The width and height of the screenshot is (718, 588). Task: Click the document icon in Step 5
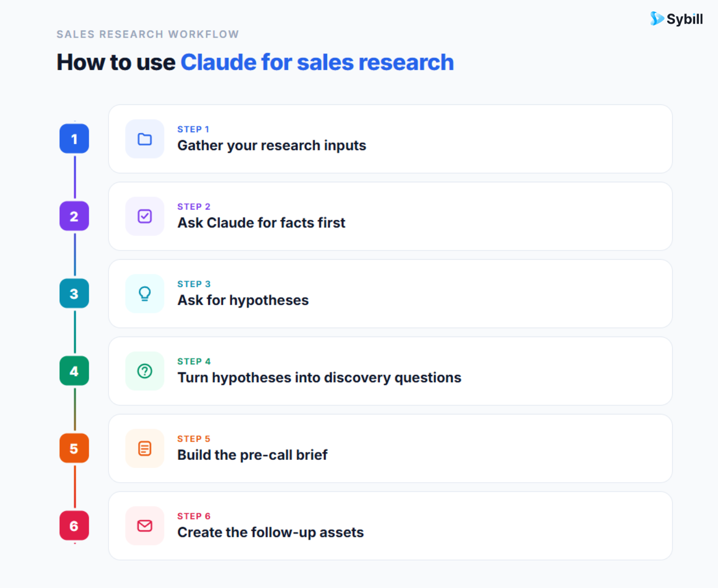tap(145, 448)
